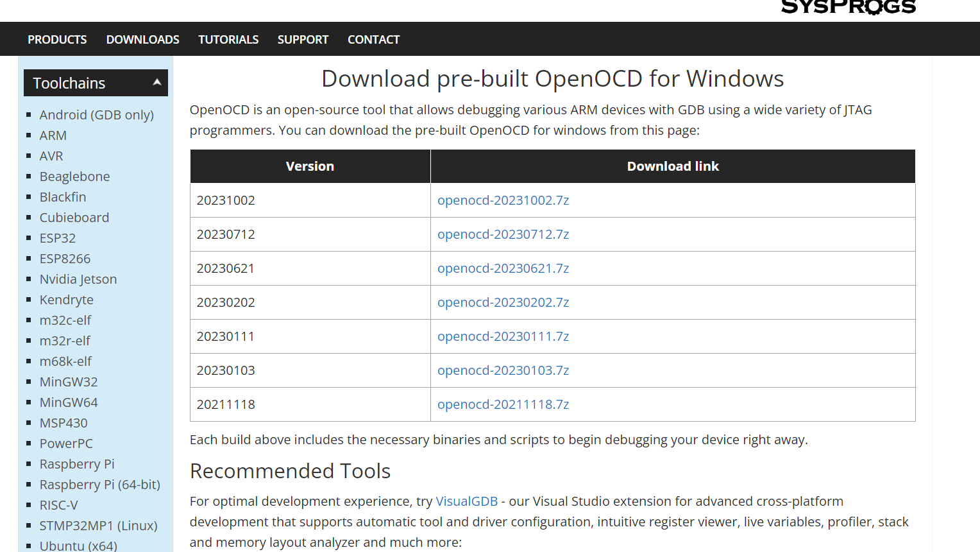980x552 pixels.
Task: Download openocd-20230621.7z
Action: 503,268
